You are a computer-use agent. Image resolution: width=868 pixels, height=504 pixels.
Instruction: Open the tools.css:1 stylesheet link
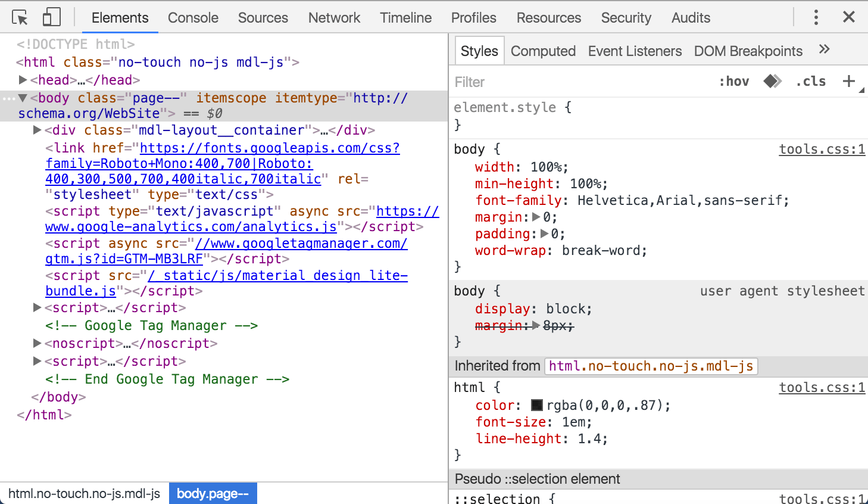(822, 149)
